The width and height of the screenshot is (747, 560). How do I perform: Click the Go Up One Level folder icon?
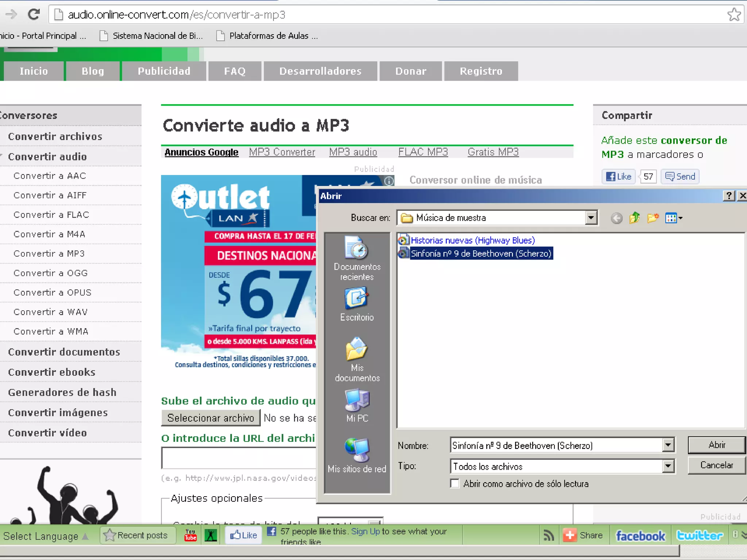click(x=634, y=218)
